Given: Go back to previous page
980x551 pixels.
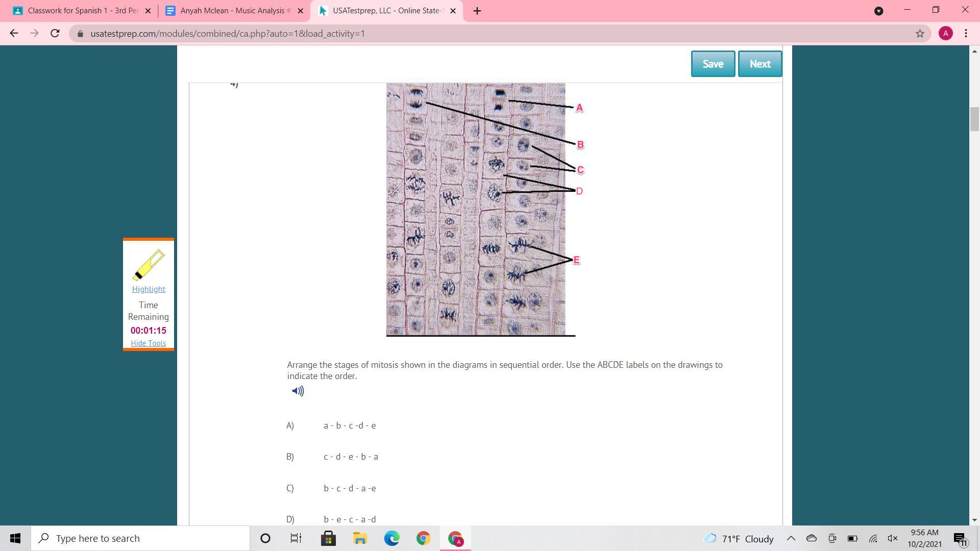Looking at the screenshot, I should pyautogui.click(x=14, y=34).
